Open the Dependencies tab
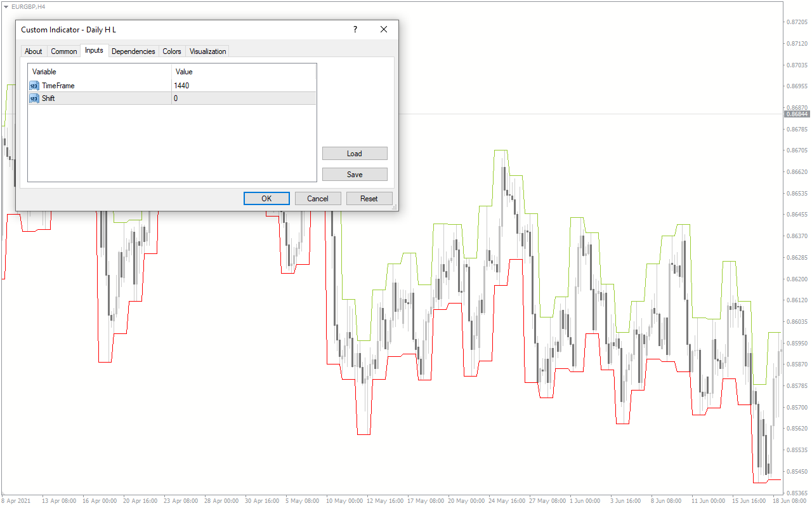The height and width of the screenshot is (508, 812). pyautogui.click(x=133, y=51)
